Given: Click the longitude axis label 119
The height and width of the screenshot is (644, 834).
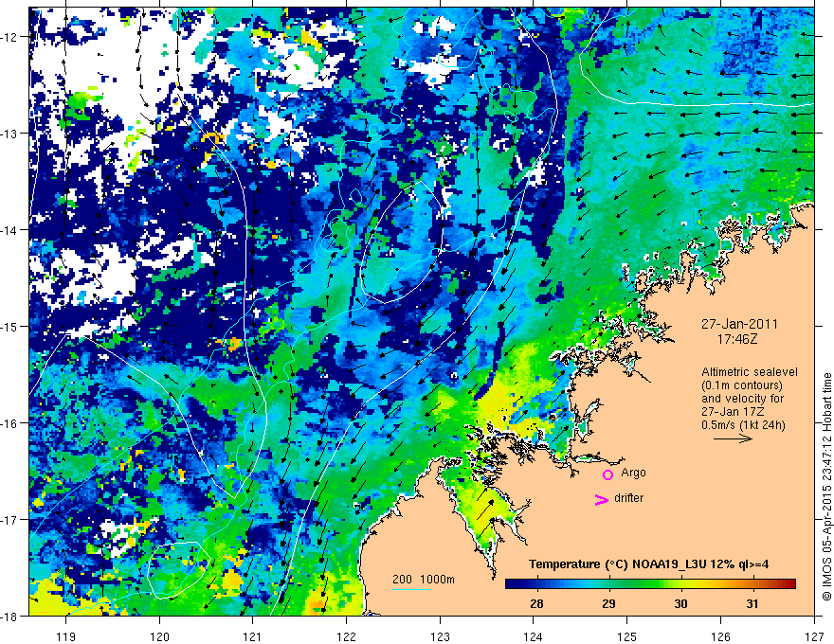Looking at the screenshot, I should point(66,636).
